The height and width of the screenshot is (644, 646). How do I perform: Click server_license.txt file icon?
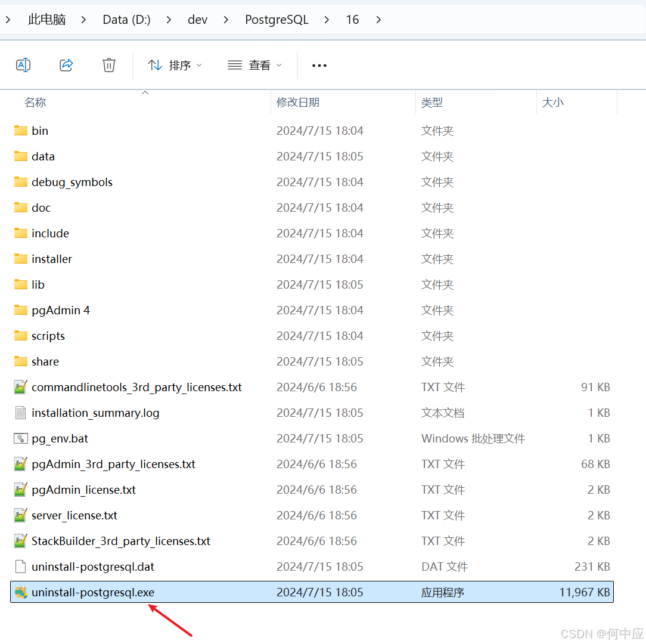[x=21, y=515]
